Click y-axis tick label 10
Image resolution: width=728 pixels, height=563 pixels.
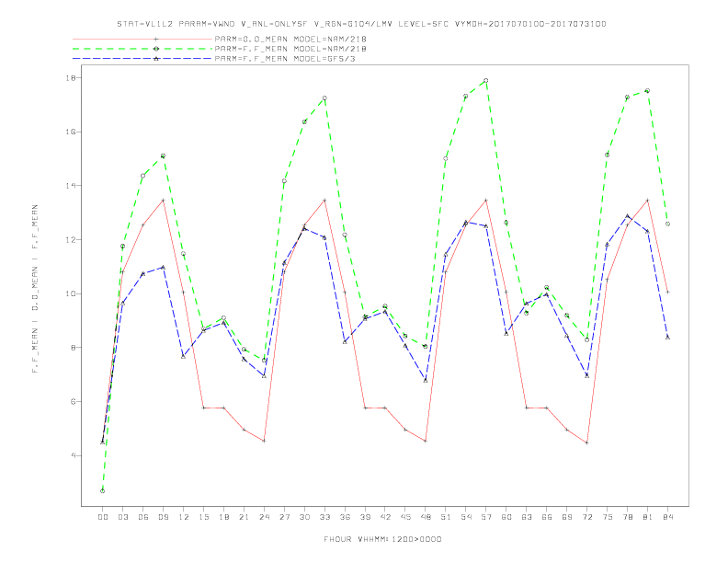pyautogui.click(x=71, y=293)
